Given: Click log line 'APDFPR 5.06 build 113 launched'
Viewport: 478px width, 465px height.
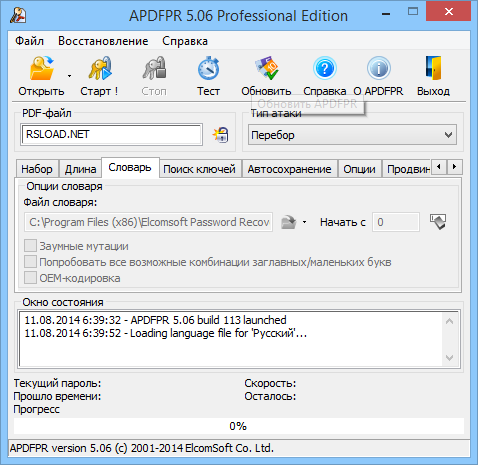Looking at the screenshot, I should [155, 320].
